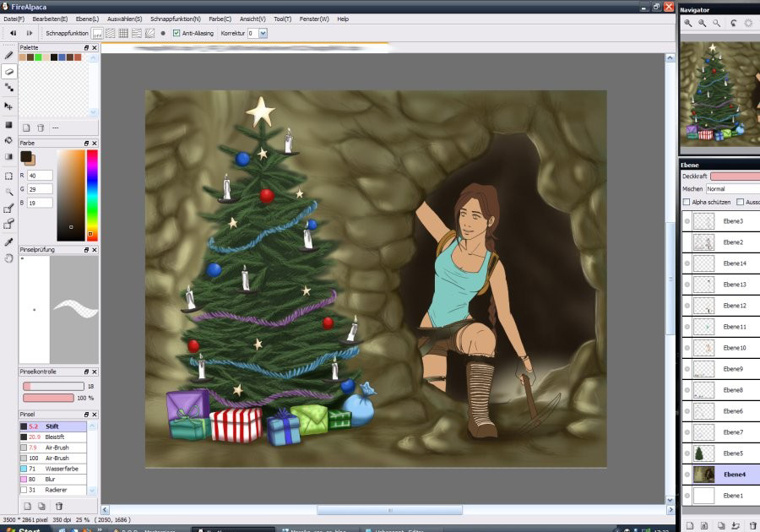Hide the Ebene10 layer
This screenshot has height=532, width=760.
click(x=687, y=348)
